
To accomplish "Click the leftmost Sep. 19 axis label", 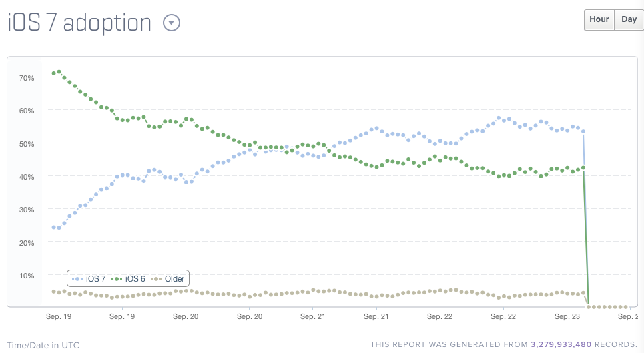I will [x=59, y=318].
